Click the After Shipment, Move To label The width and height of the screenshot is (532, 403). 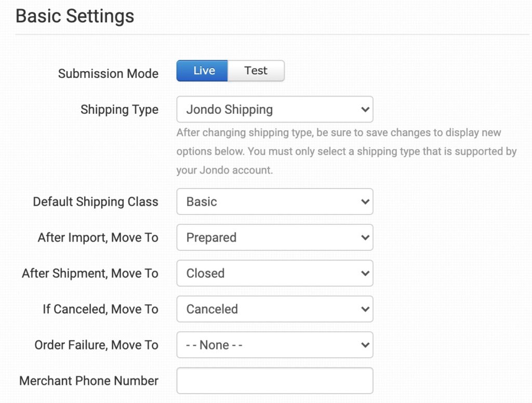point(90,273)
